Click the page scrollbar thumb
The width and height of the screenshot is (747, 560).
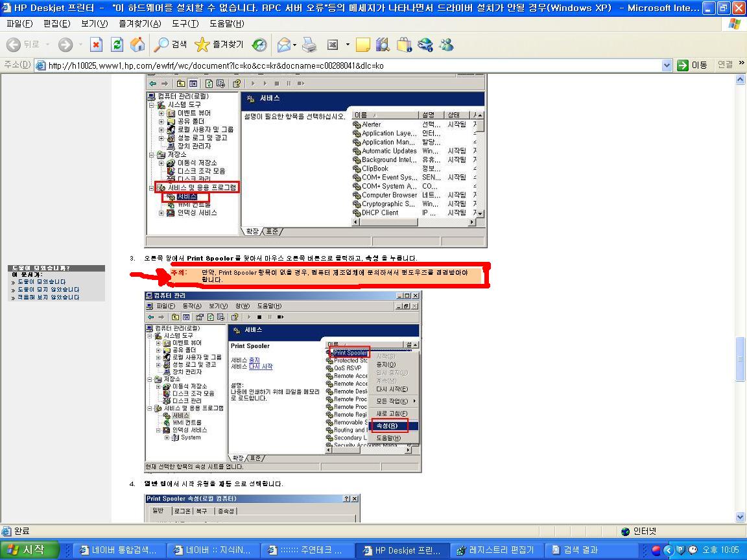[741, 358]
